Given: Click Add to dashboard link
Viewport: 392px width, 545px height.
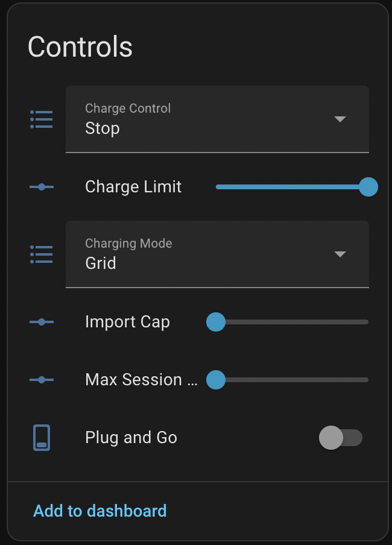Looking at the screenshot, I should pos(100,511).
